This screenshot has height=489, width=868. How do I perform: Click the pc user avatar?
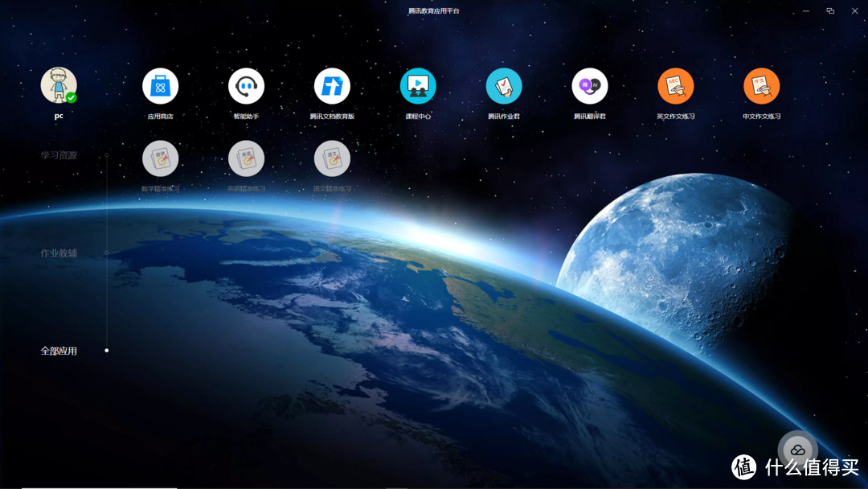click(59, 85)
